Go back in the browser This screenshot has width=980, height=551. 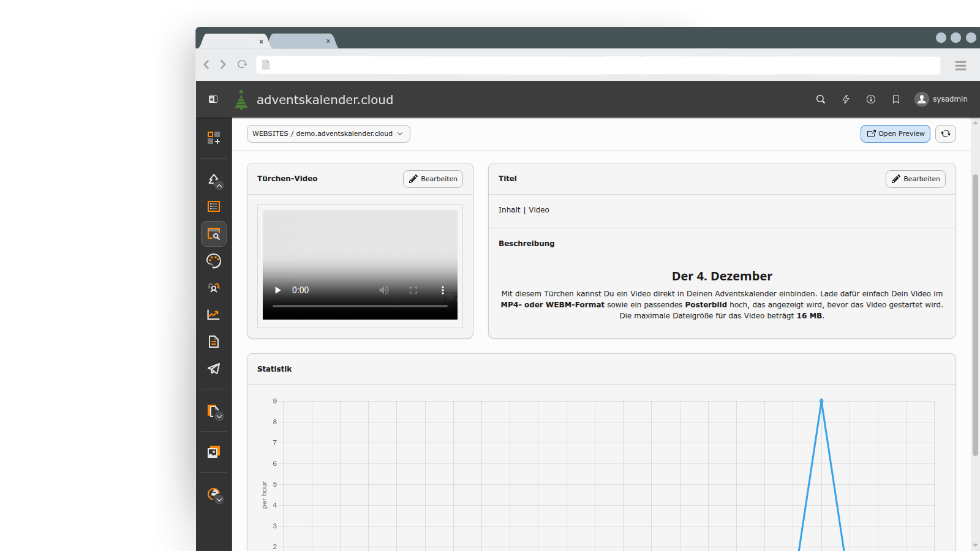[x=206, y=64]
